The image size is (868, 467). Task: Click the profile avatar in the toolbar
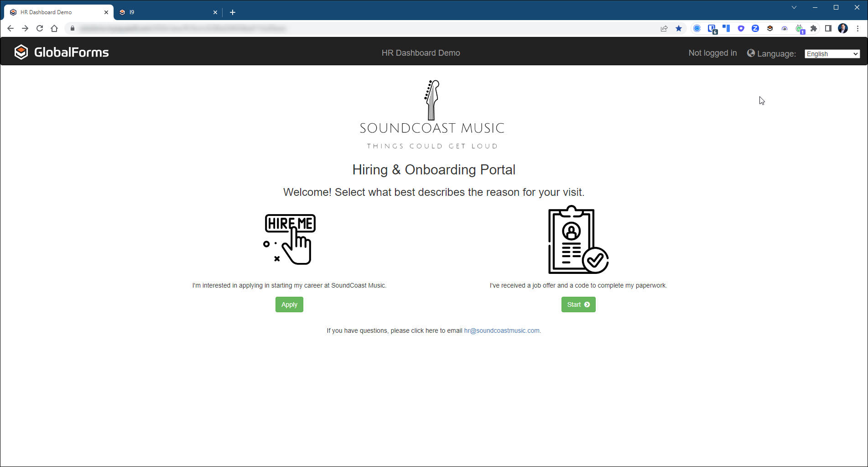click(x=843, y=28)
